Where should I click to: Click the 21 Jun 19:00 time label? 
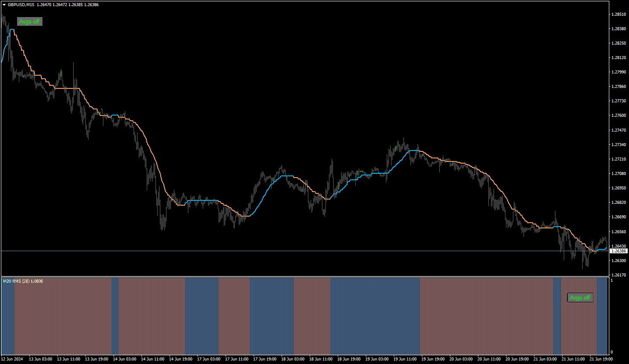[601, 359]
